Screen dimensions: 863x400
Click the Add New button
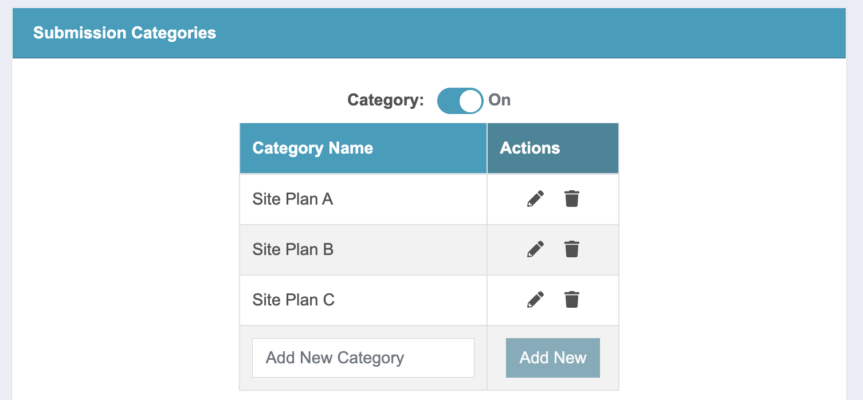click(553, 358)
